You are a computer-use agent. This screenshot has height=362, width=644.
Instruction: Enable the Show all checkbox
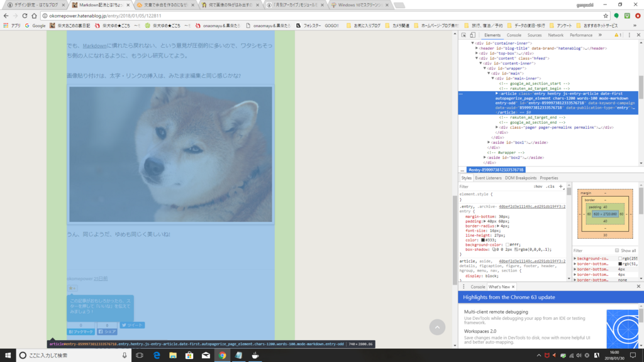617,250
